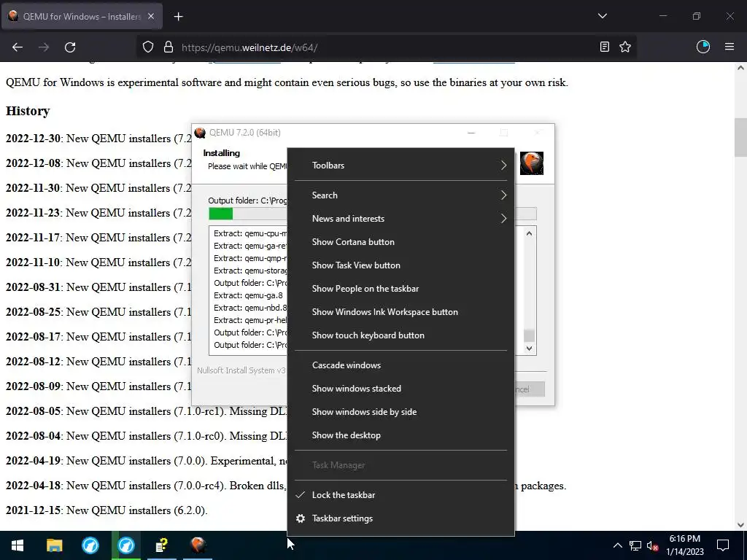Click the active second browser taskbar icon
This screenshot has height=560, width=747.
(x=126, y=545)
